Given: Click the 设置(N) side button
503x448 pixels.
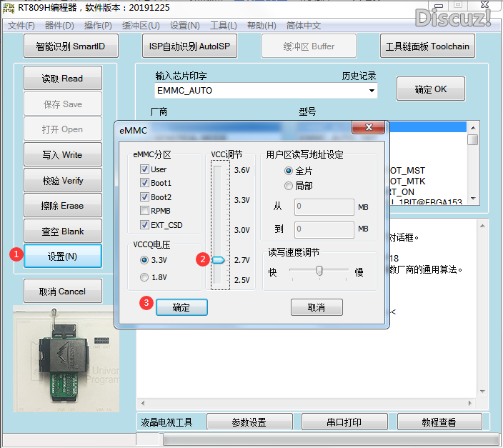Looking at the screenshot, I should pos(63,256).
